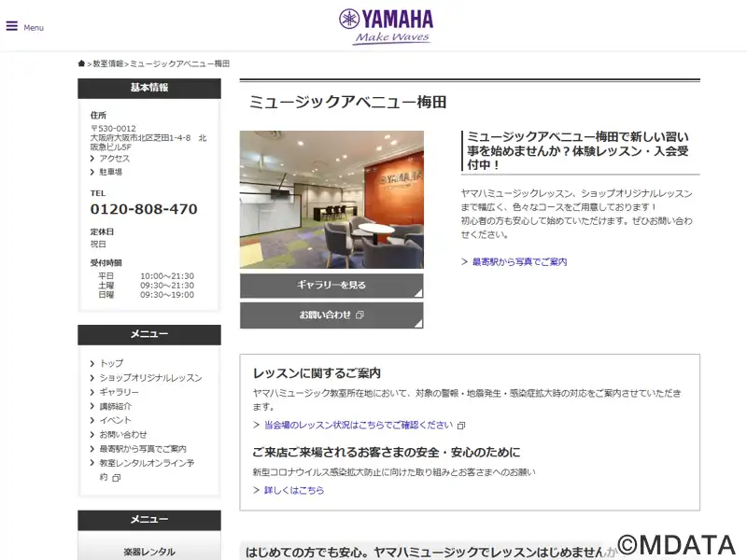Viewport: 747px width, 560px height.
Task: Open the hamburger Menu icon
Action: pos(12,26)
